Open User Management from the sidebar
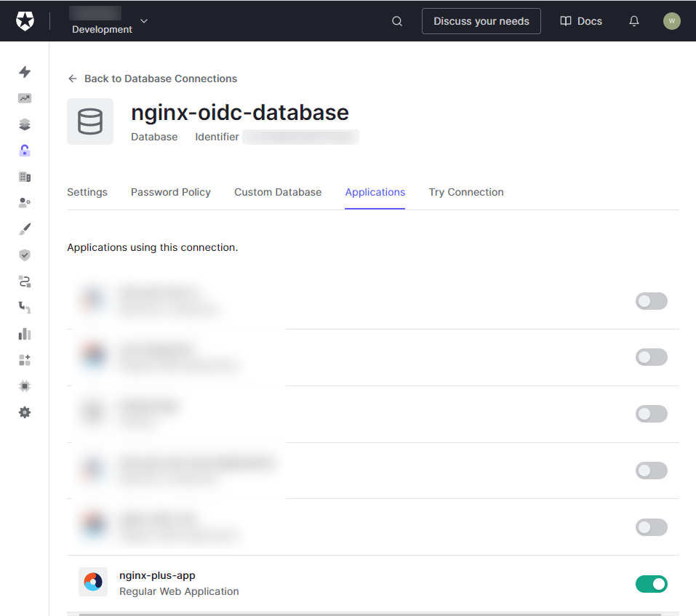 (24, 203)
